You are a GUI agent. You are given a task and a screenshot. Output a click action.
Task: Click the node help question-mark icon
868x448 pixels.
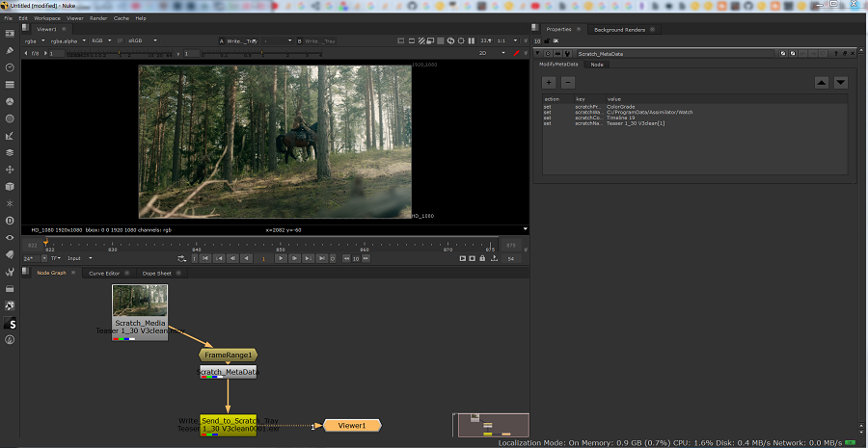point(837,54)
